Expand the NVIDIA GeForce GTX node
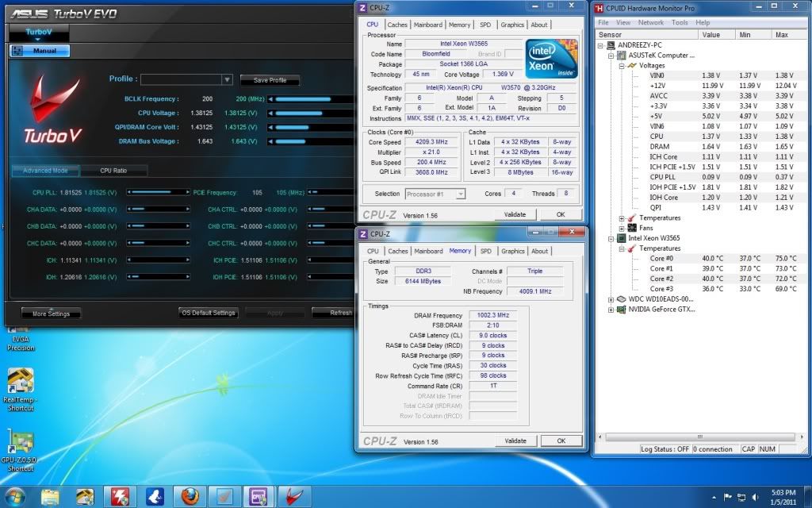The height and width of the screenshot is (508, 812). [611, 310]
